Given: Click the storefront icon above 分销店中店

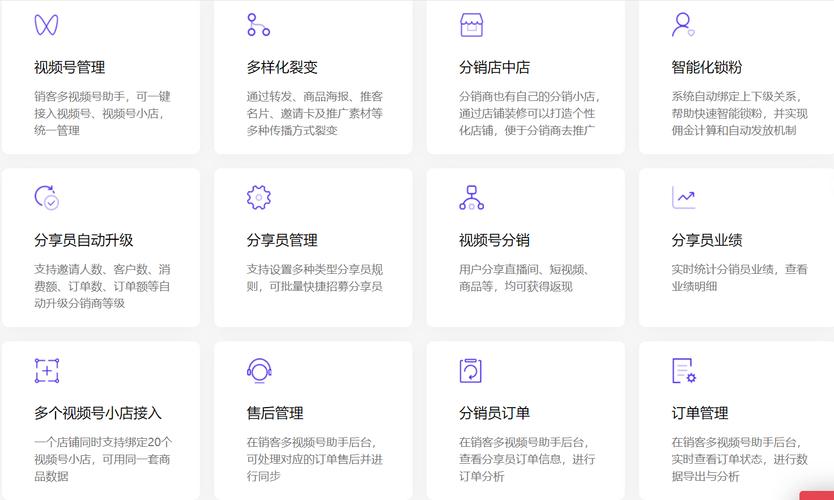Looking at the screenshot, I should (x=471, y=25).
